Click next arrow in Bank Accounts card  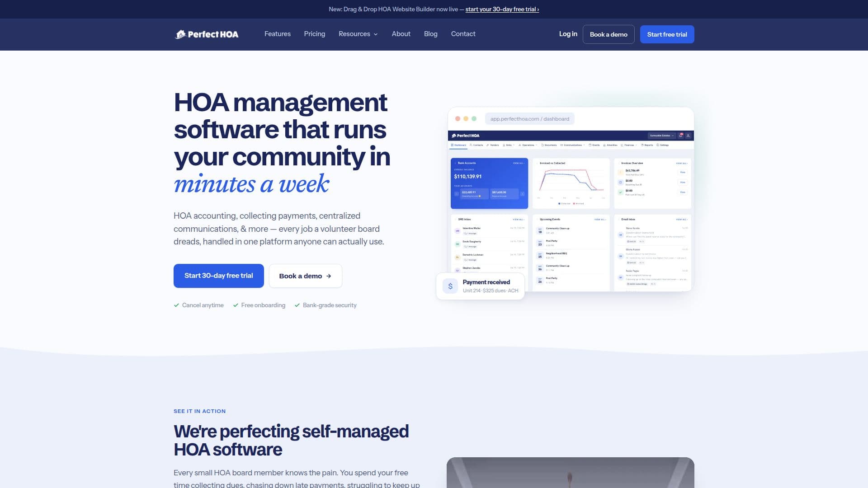pyautogui.click(x=522, y=194)
